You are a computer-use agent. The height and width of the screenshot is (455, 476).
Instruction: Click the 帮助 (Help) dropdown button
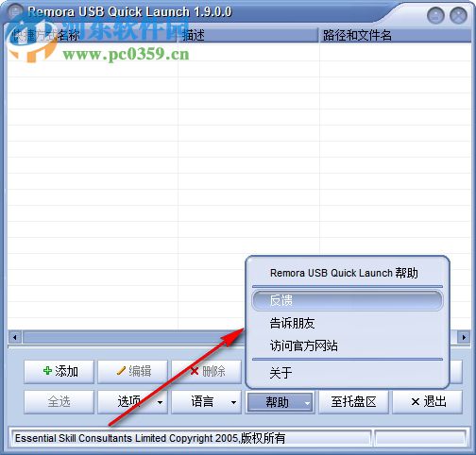(x=280, y=402)
